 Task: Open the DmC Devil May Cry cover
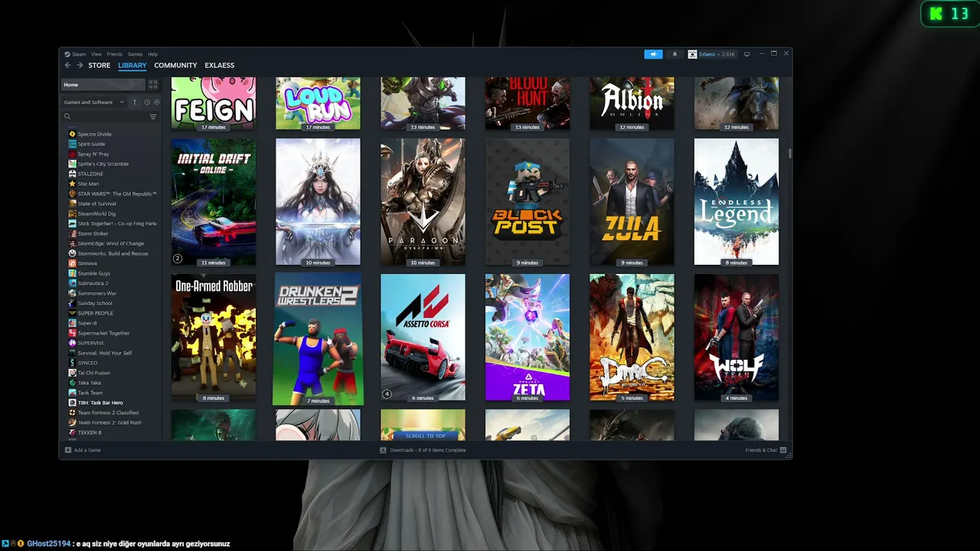coord(632,337)
